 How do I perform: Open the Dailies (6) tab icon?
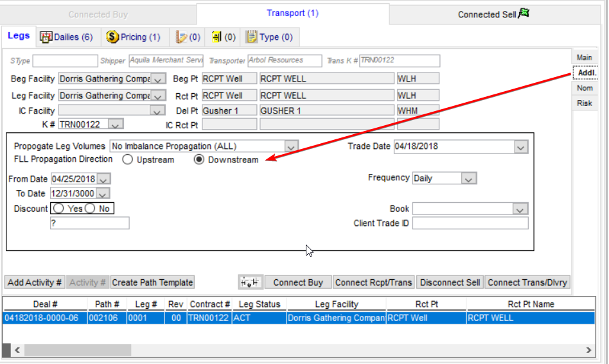pos(46,37)
